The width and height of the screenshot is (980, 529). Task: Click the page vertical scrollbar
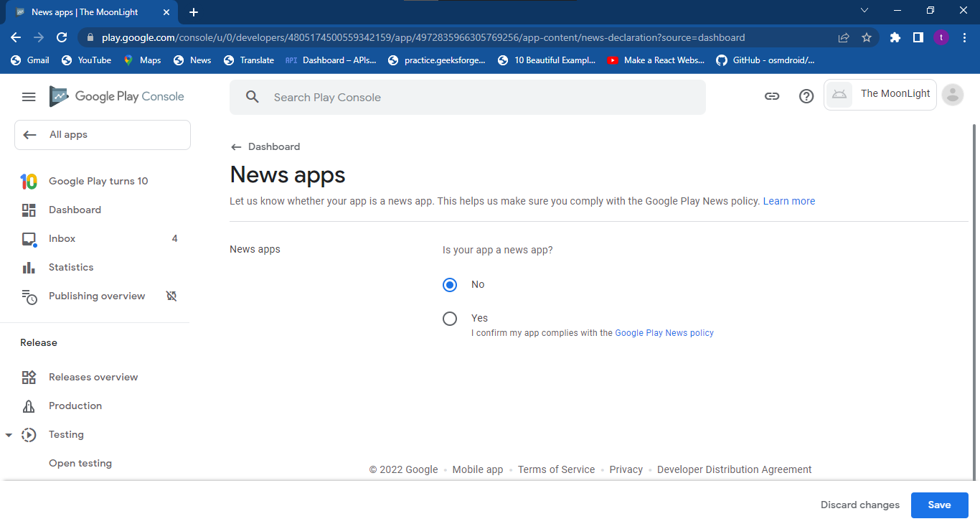click(974, 301)
